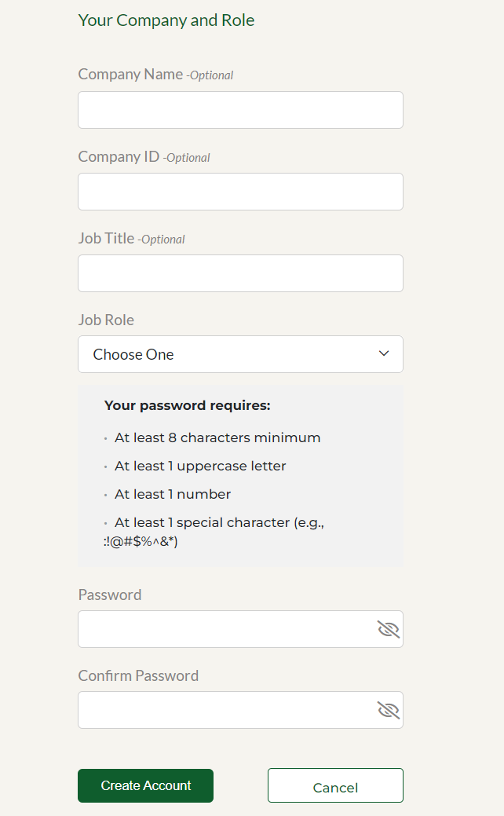Click the Create Account button
The image size is (504, 816).
pos(145,785)
